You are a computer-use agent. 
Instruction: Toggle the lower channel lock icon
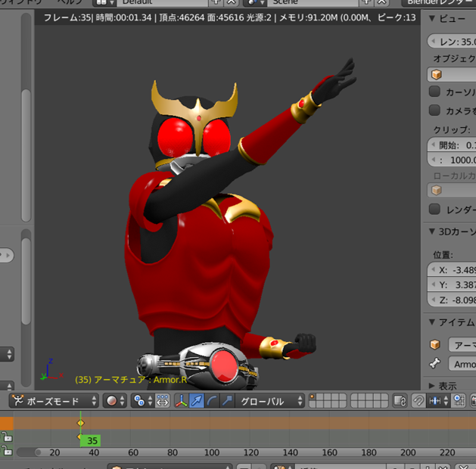tap(7, 452)
